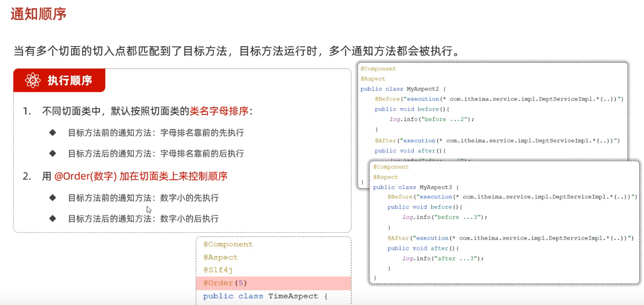Select the red text 类名字母排序

(219, 111)
